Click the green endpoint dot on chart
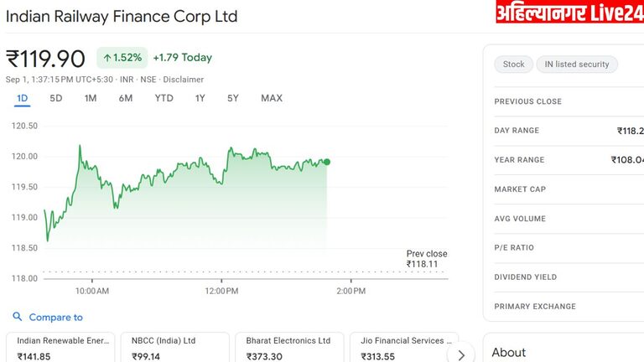 (326, 162)
